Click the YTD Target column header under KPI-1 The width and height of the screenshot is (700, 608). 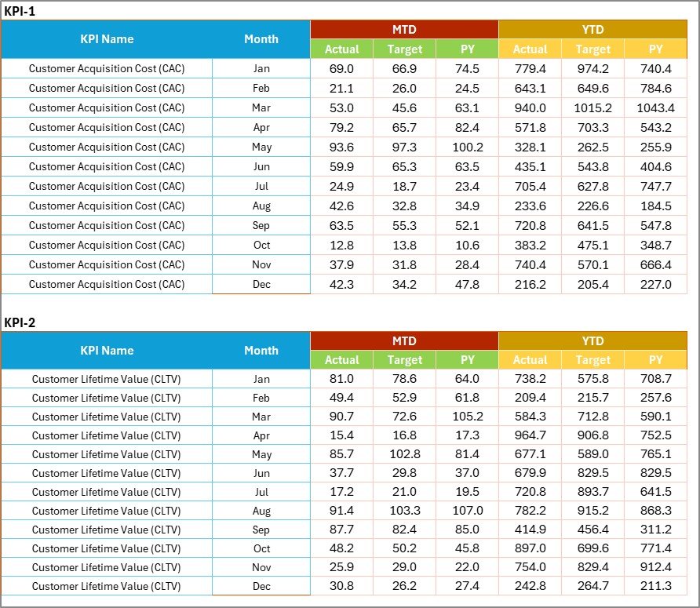pos(593,49)
